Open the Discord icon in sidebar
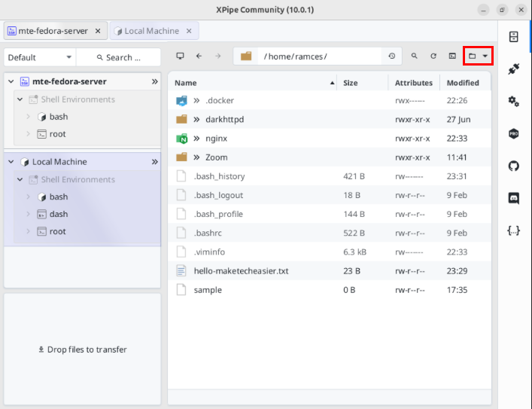Image resolution: width=532 pixels, height=409 pixels. (x=513, y=198)
